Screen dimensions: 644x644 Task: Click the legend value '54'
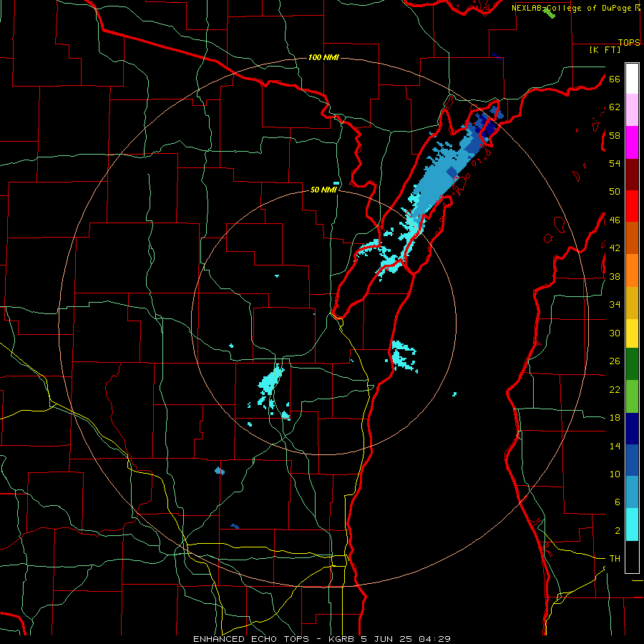click(x=615, y=163)
